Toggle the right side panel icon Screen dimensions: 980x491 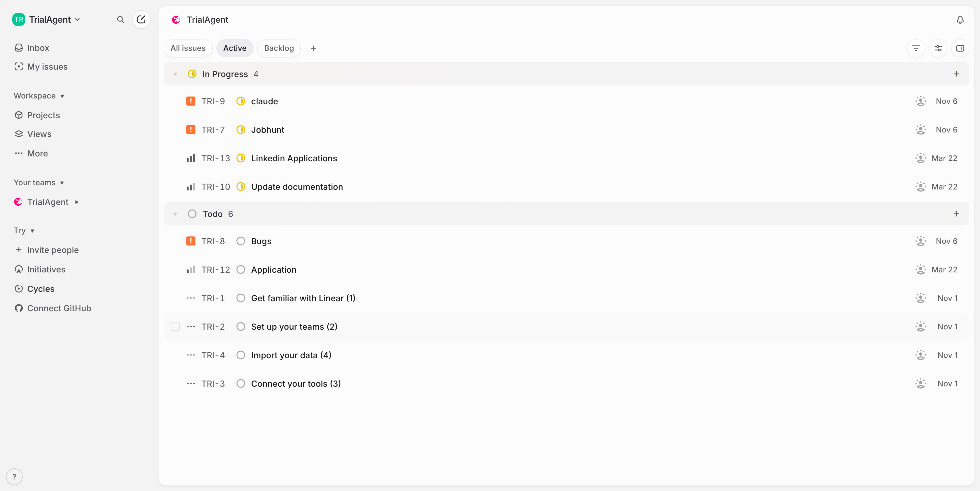[961, 48]
